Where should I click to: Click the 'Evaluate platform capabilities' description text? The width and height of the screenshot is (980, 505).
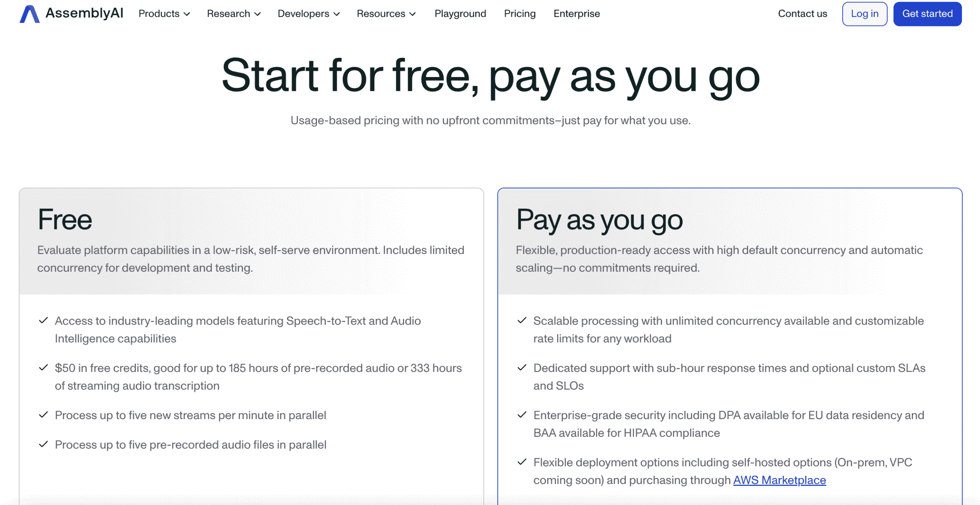click(x=250, y=259)
